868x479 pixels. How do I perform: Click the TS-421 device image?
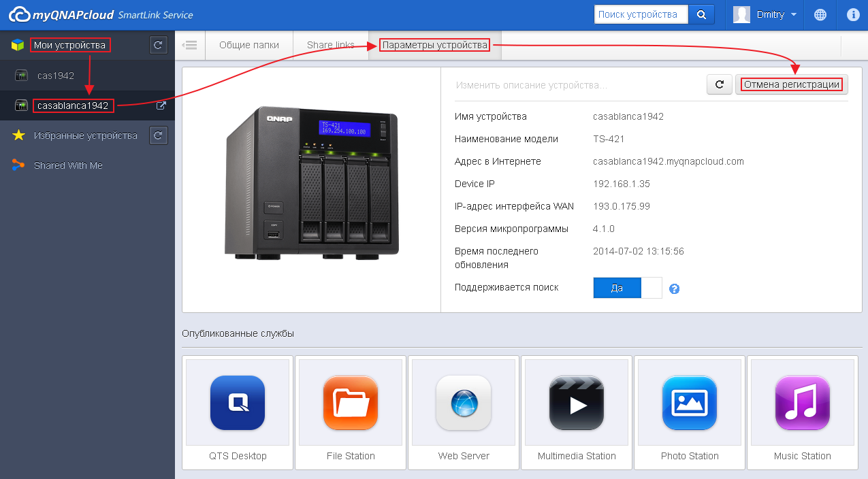tap(312, 182)
